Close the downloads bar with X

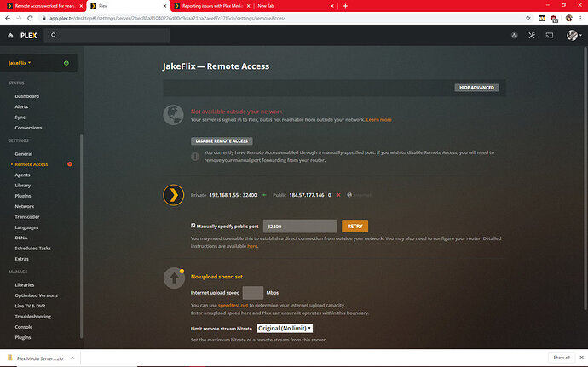click(x=581, y=358)
